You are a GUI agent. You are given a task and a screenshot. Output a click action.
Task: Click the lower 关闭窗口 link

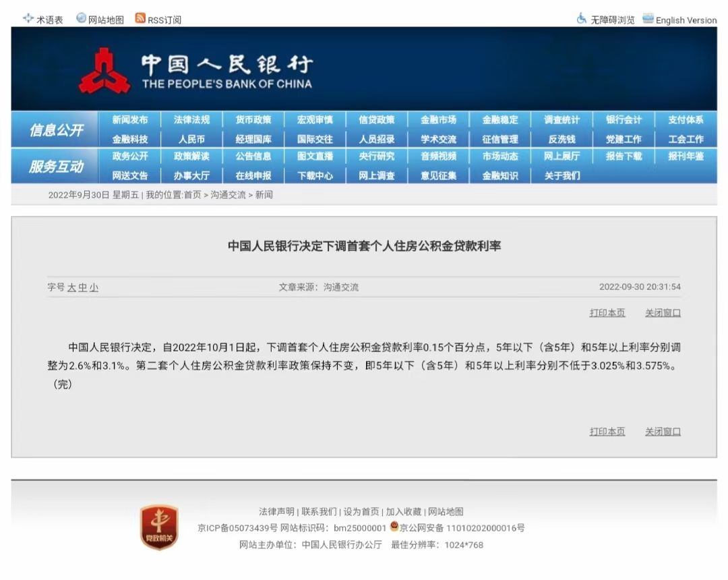[x=663, y=432]
